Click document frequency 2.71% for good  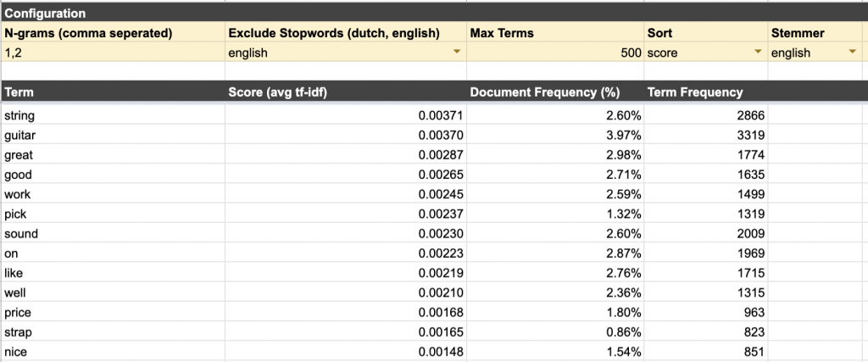[555, 174]
